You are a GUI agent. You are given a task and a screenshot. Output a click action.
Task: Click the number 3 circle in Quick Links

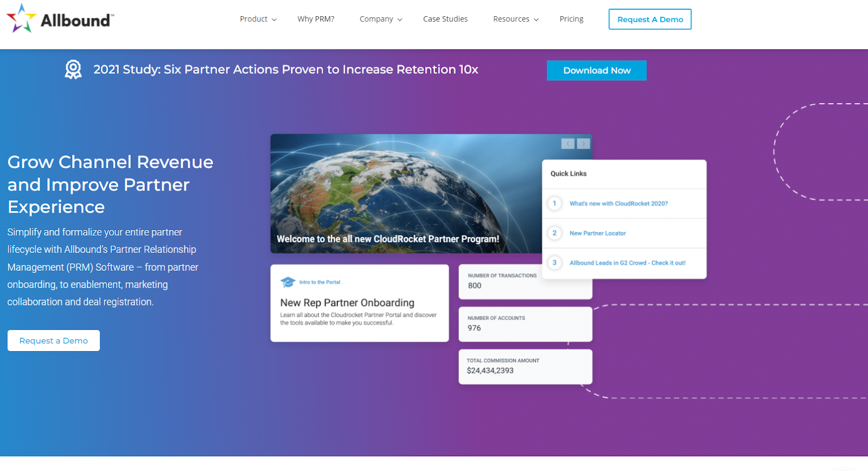tap(554, 263)
